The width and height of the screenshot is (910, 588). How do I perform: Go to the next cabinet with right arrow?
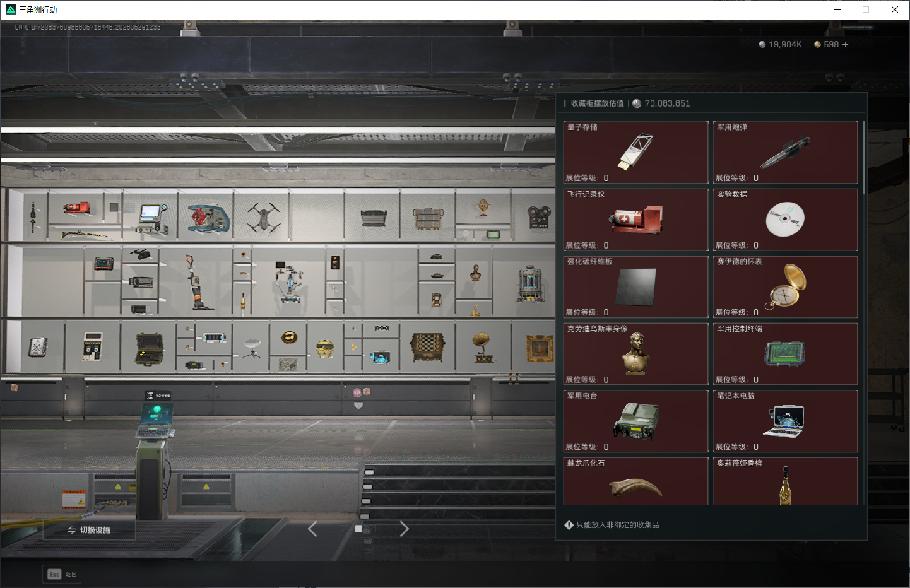point(405,529)
